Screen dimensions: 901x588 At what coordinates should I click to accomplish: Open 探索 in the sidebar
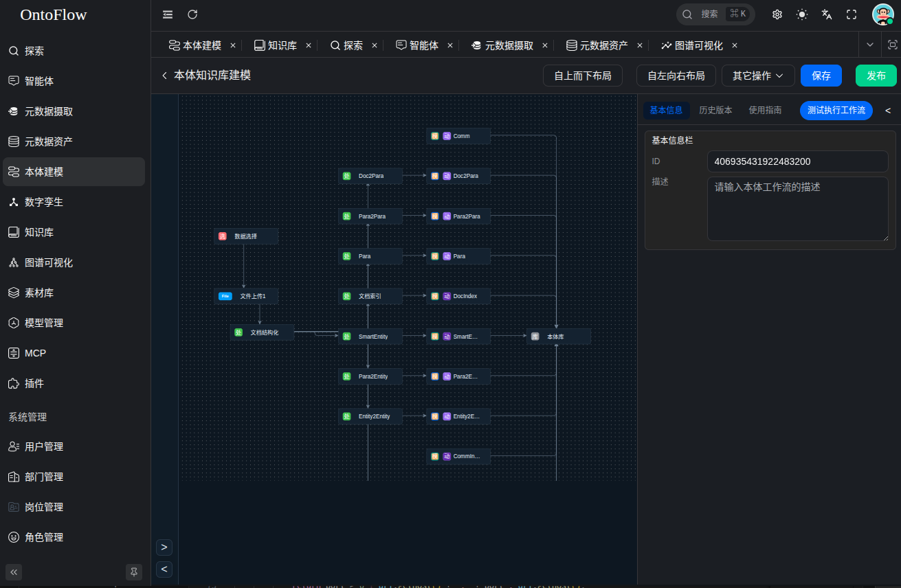pos(74,51)
